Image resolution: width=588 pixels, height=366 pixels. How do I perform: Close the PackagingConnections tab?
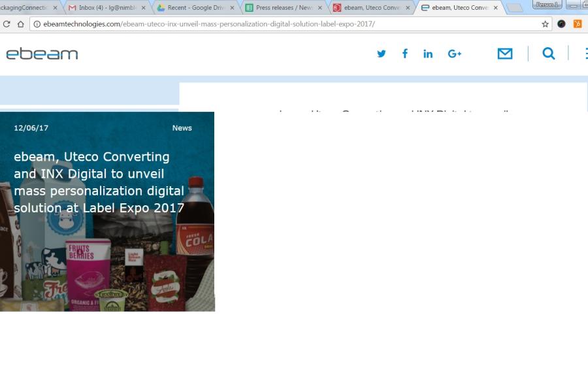(x=55, y=7)
